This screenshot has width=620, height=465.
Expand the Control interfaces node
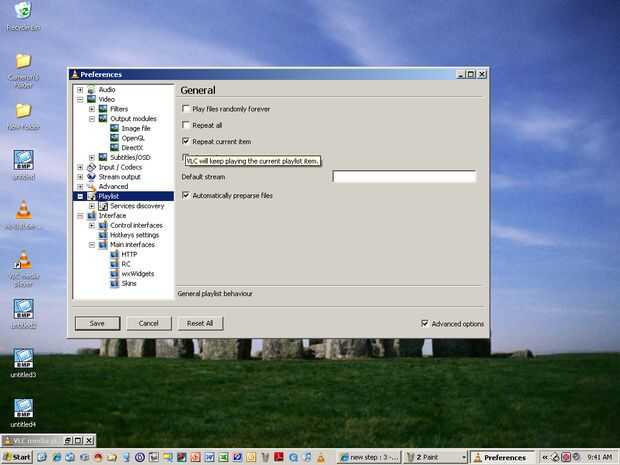[92, 225]
